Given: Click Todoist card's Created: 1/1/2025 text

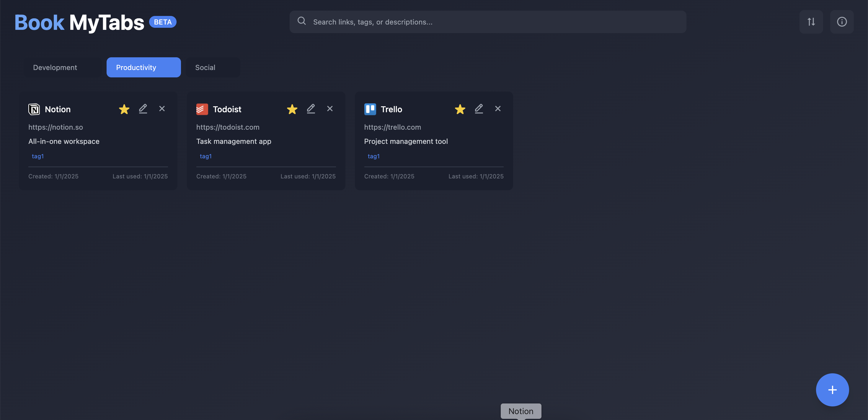Looking at the screenshot, I should [x=221, y=176].
